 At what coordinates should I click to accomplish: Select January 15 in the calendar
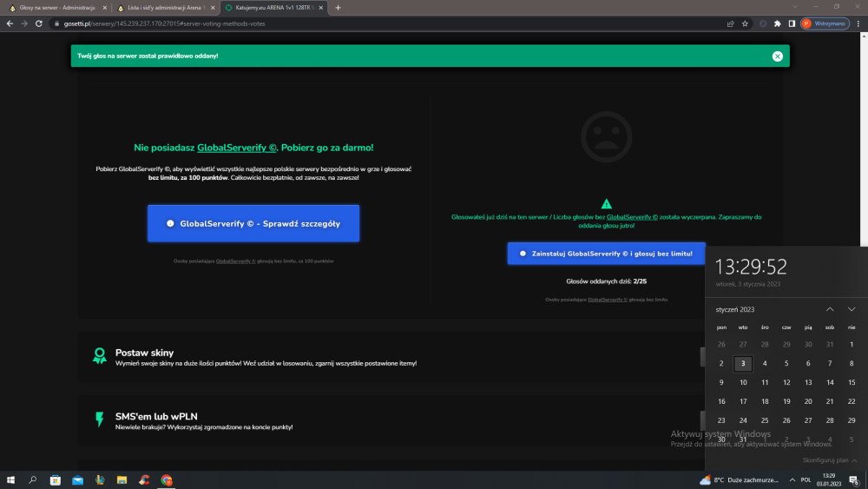click(852, 382)
